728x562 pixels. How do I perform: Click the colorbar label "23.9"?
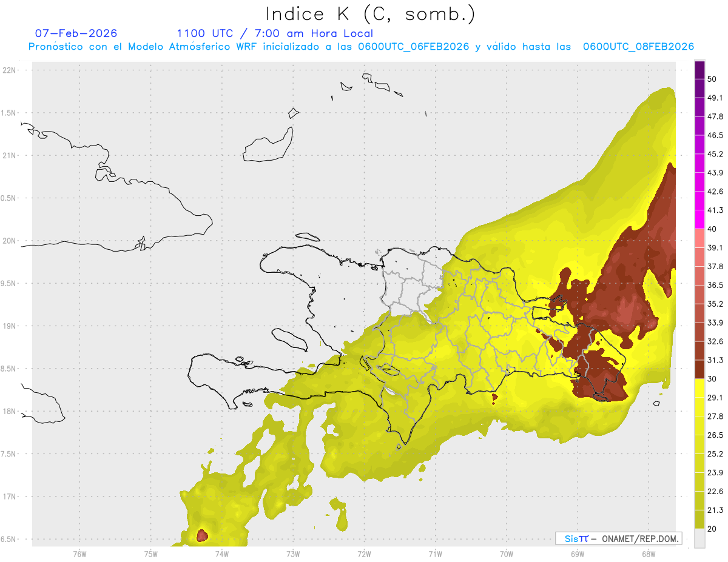click(715, 472)
